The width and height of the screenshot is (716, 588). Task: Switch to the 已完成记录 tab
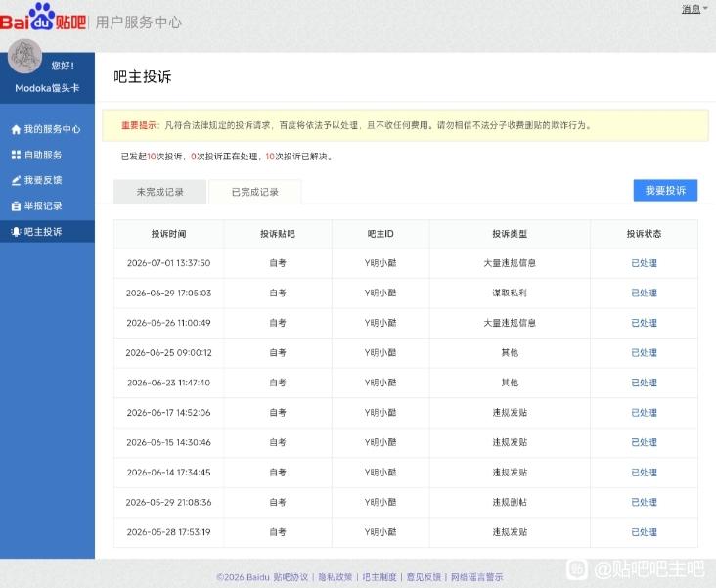254,192
